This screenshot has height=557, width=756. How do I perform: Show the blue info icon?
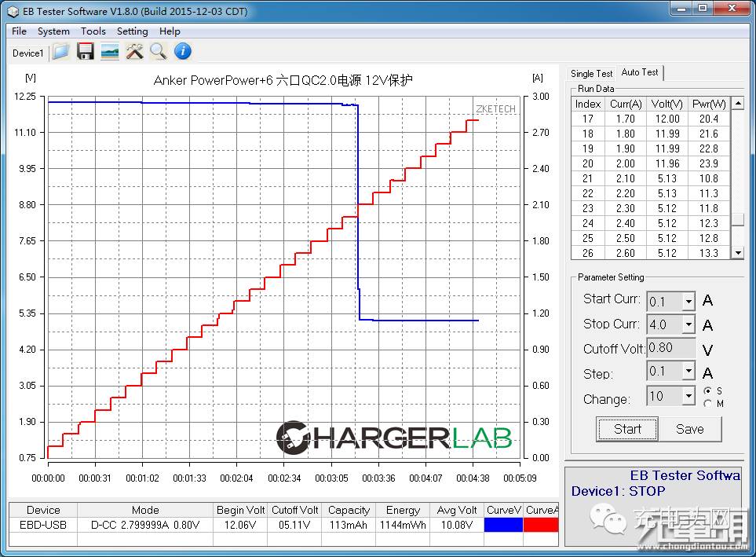coord(183,51)
